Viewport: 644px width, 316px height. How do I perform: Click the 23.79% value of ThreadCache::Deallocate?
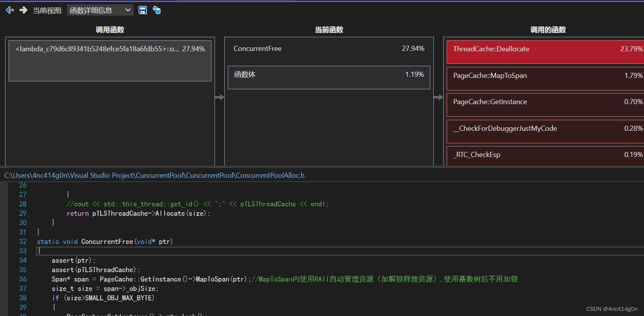click(631, 49)
